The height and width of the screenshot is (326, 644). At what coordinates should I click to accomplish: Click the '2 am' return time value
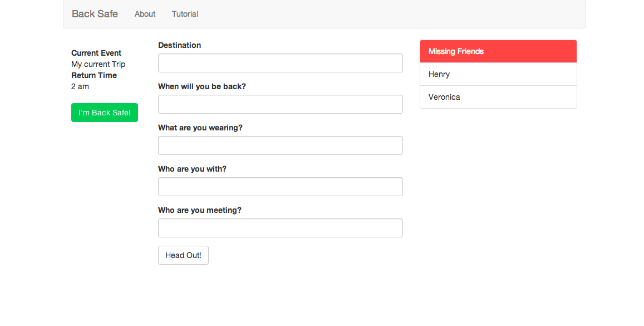[80, 86]
